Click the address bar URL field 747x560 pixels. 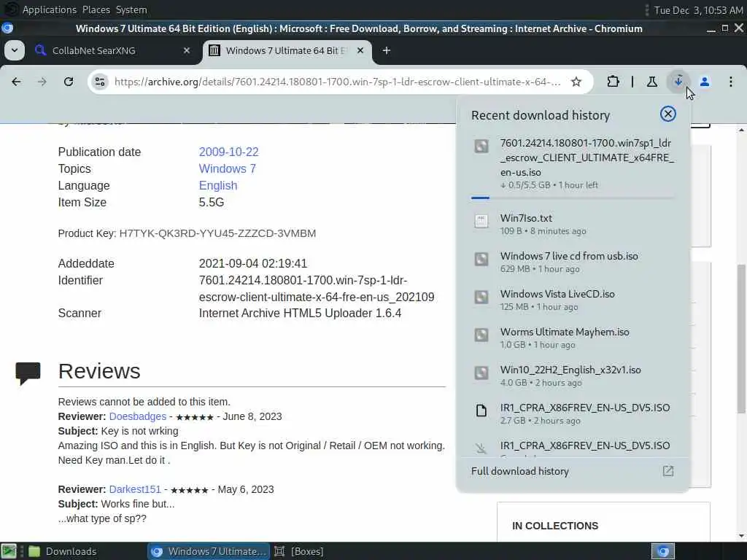(337, 82)
